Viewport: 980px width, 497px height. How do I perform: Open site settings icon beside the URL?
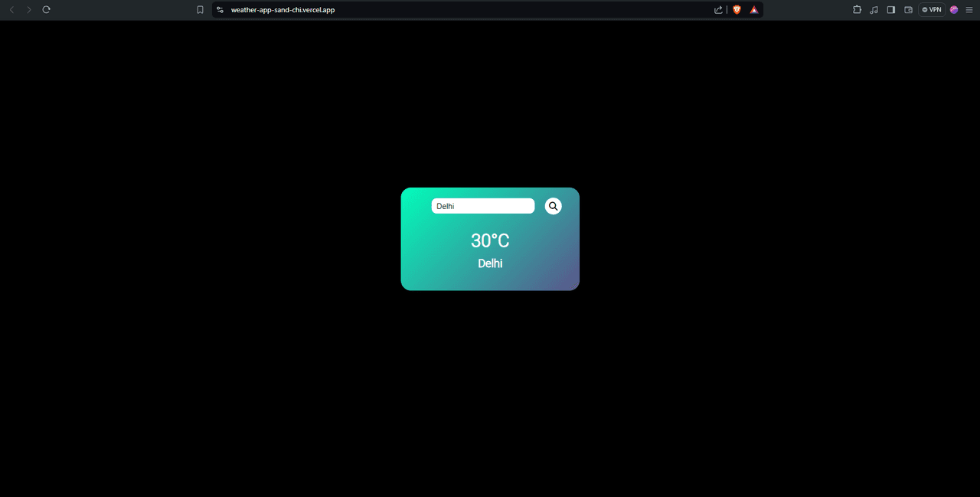[x=220, y=10]
